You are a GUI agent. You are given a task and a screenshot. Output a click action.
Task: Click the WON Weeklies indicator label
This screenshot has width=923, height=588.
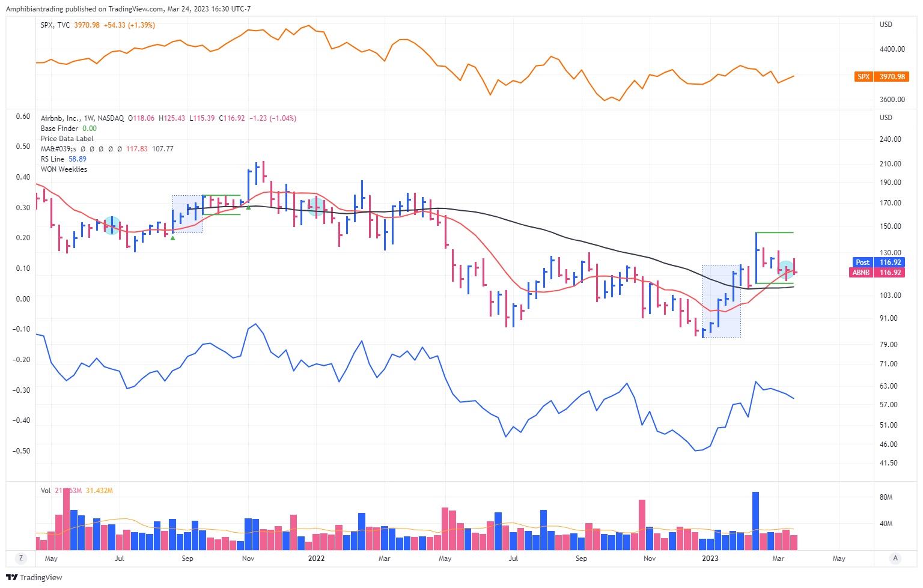coord(64,169)
